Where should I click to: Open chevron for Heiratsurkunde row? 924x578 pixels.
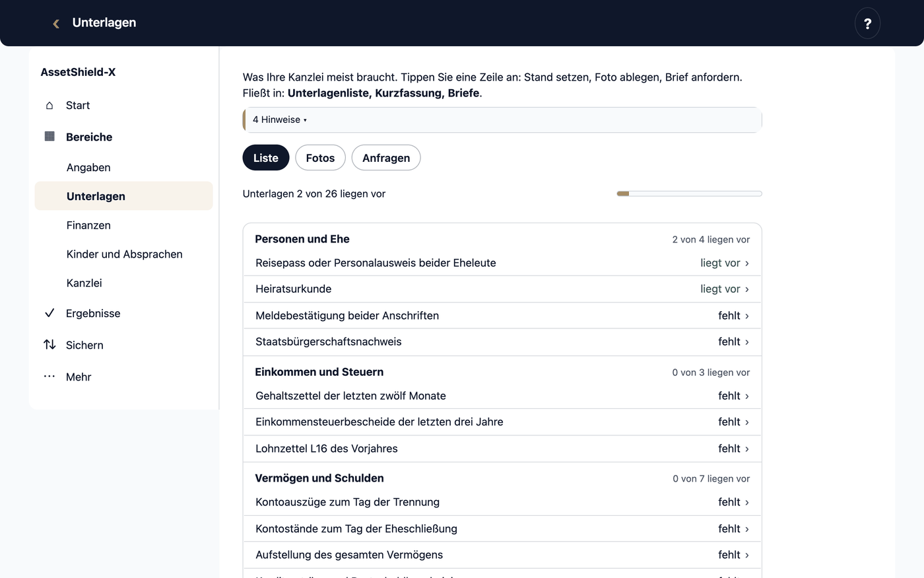click(x=747, y=289)
